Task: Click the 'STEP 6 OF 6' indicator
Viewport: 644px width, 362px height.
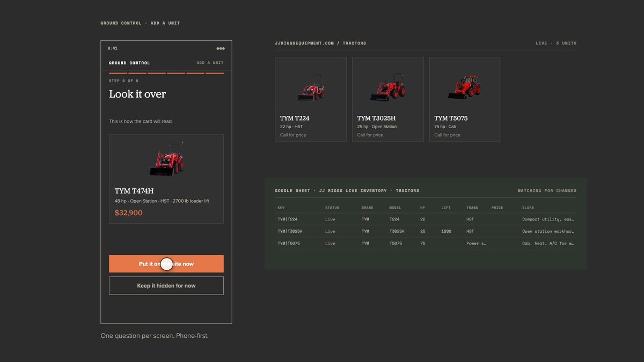Action: (123, 81)
